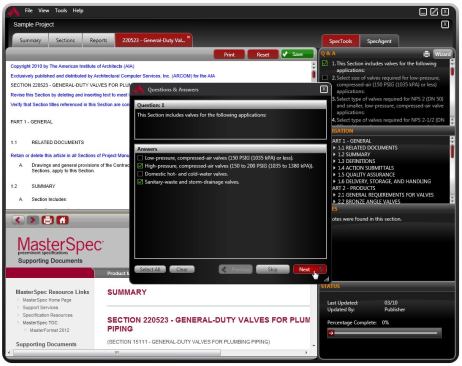
Task: Click the home icon in Supporting Documents toolbar
Action: coord(62,220)
